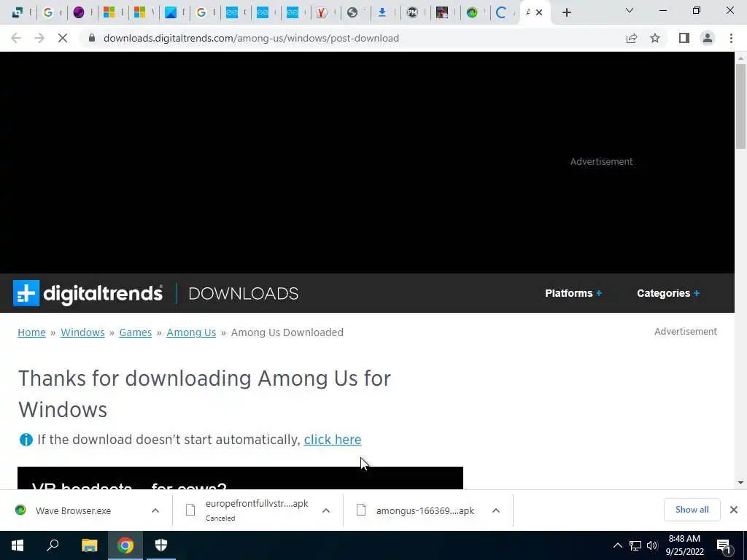The height and width of the screenshot is (560, 747).
Task: Click the address bar URL
Action: click(x=251, y=38)
